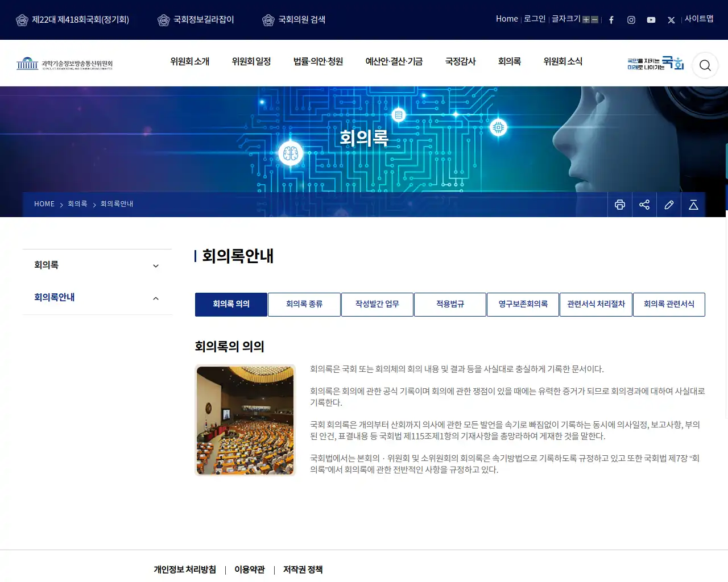
Task: Share this page using the share icon
Action: 644,205
